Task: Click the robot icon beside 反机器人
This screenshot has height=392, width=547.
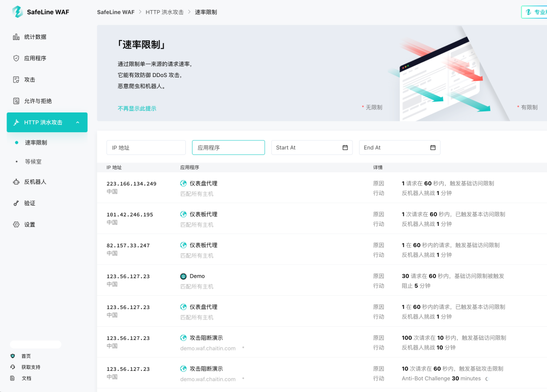Action: click(x=16, y=182)
